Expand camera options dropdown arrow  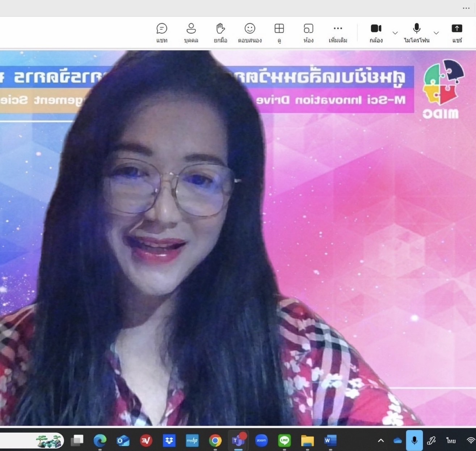click(x=395, y=33)
